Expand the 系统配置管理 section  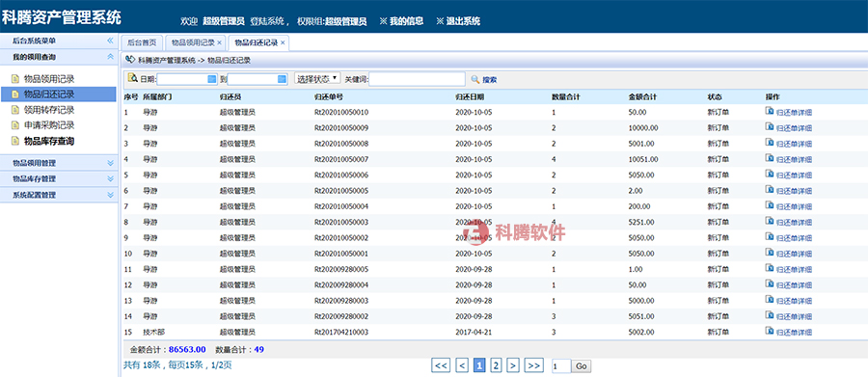pos(110,195)
